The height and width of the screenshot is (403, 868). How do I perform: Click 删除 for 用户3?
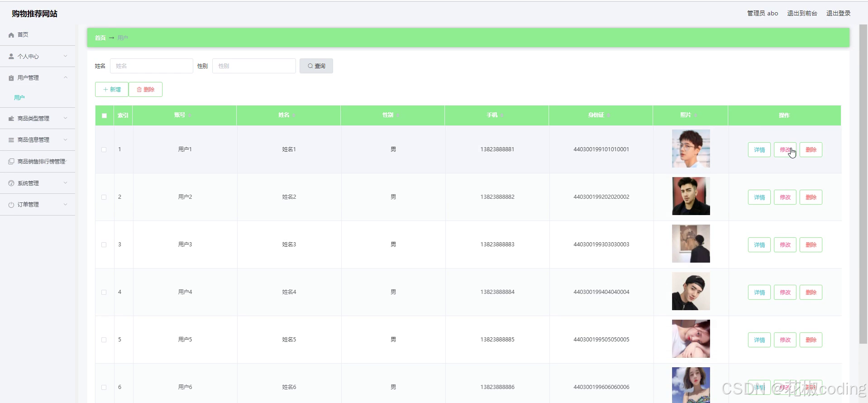coord(811,245)
